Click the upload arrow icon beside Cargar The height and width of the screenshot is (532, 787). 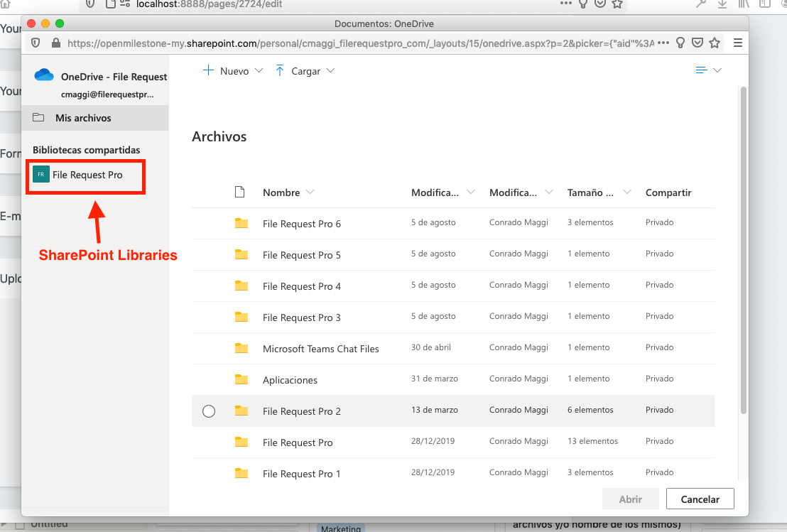(280, 71)
